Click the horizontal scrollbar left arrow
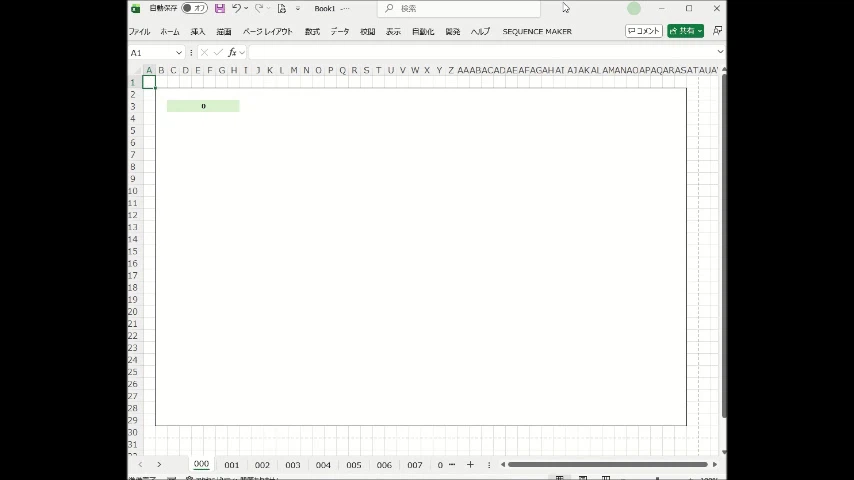The width and height of the screenshot is (854, 480). 503,465
